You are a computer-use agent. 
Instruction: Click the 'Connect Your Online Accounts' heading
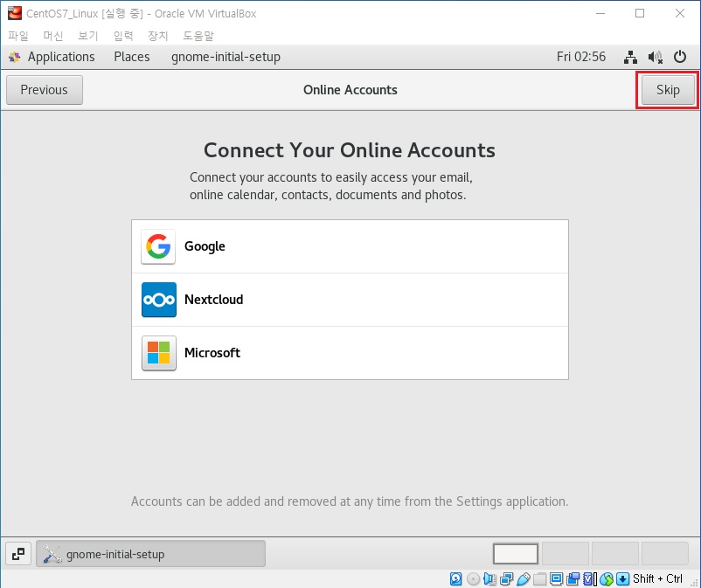coord(350,150)
